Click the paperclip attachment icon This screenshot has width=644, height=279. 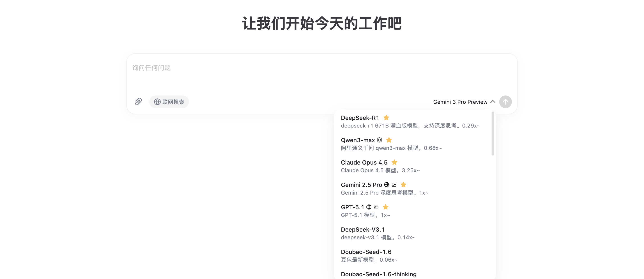(x=138, y=102)
